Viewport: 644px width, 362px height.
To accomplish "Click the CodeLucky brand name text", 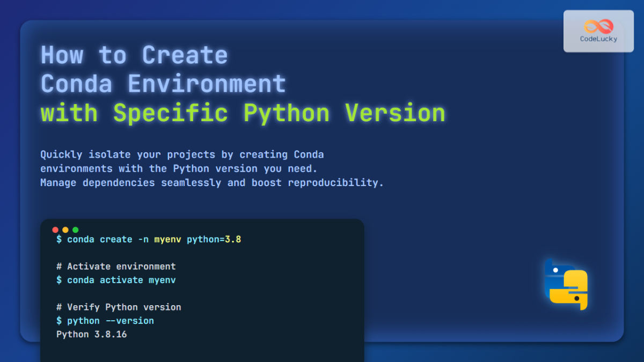I will 598,39.
